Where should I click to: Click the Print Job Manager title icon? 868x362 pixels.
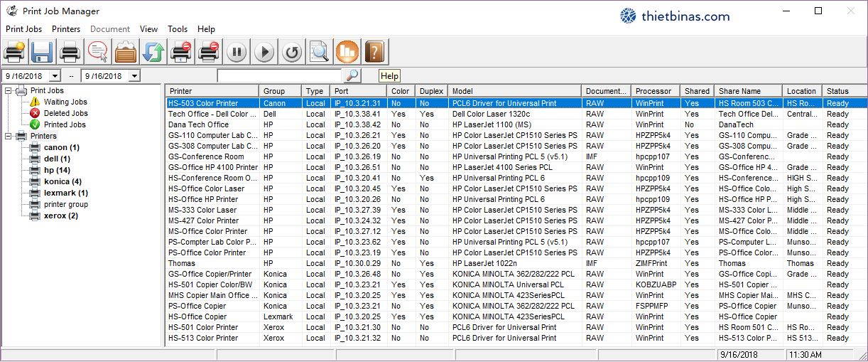pos(12,11)
